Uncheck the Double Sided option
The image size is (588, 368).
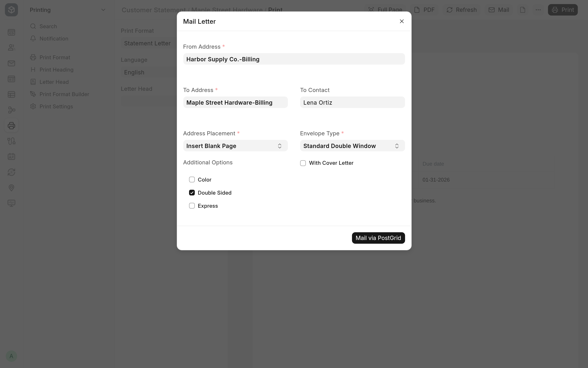[x=192, y=193]
